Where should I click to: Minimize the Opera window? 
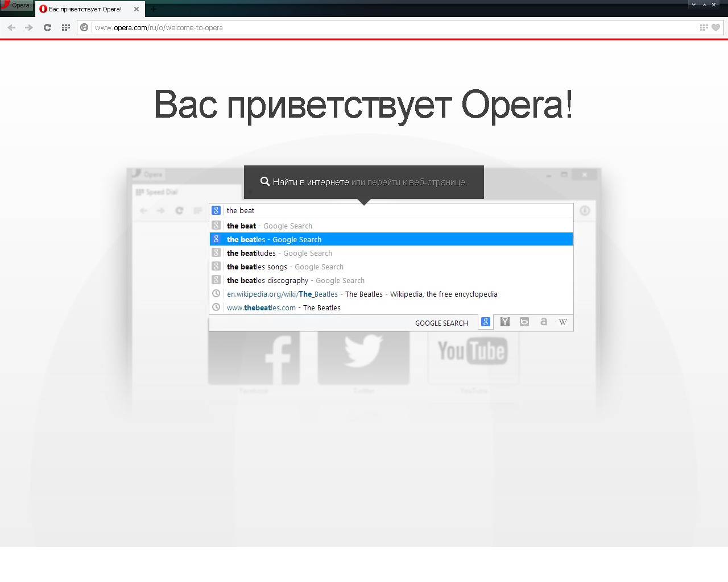(x=694, y=5)
